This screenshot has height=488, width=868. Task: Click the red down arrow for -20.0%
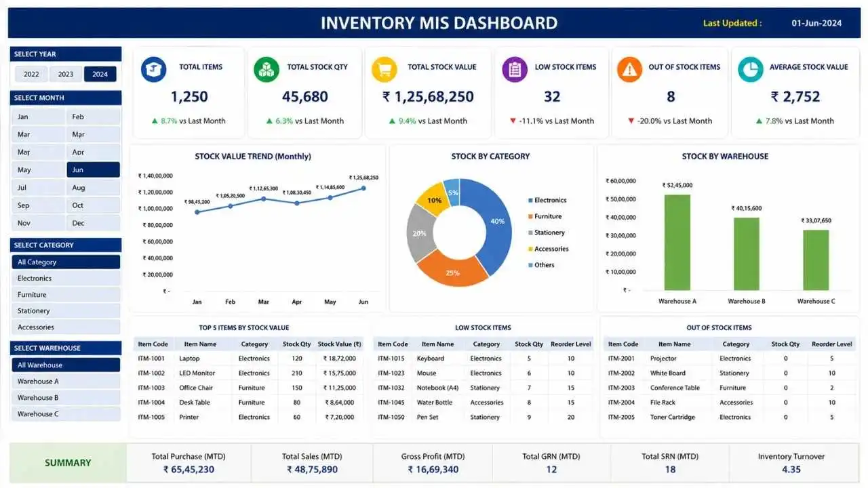click(631, 121)
